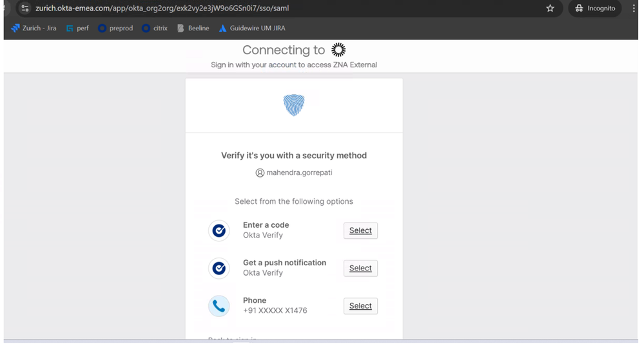Bookmark this page with the star icon
Viewport: 644px width, 344px height.
tap(550, 8)
